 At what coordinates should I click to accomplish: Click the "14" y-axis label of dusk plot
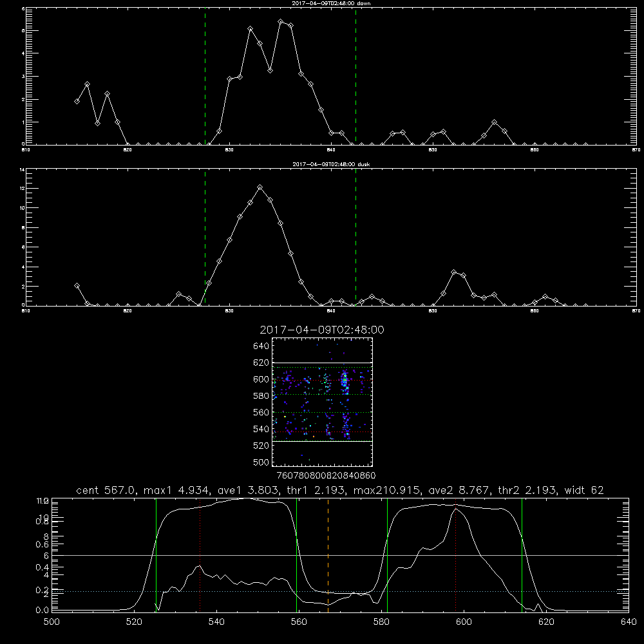(x=23, y=169)
